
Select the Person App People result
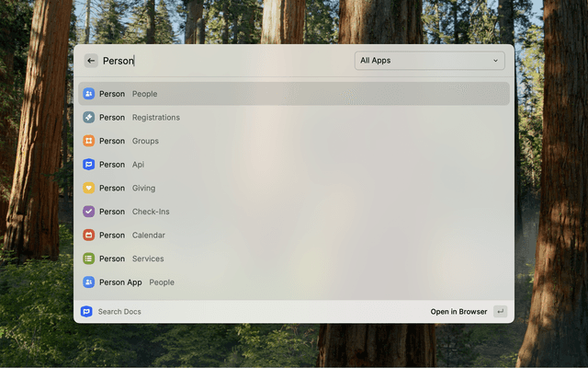(294, 282)
